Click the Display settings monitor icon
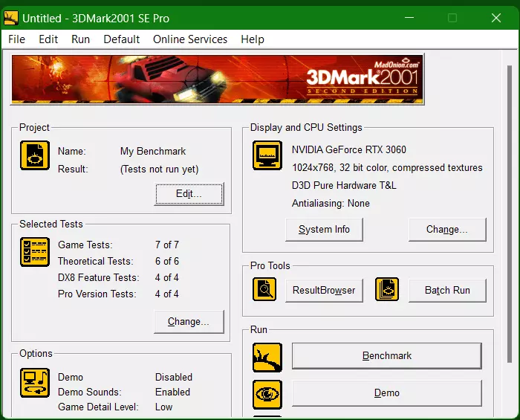The height and width of the screenshot is (420, 520). [267, 155]
